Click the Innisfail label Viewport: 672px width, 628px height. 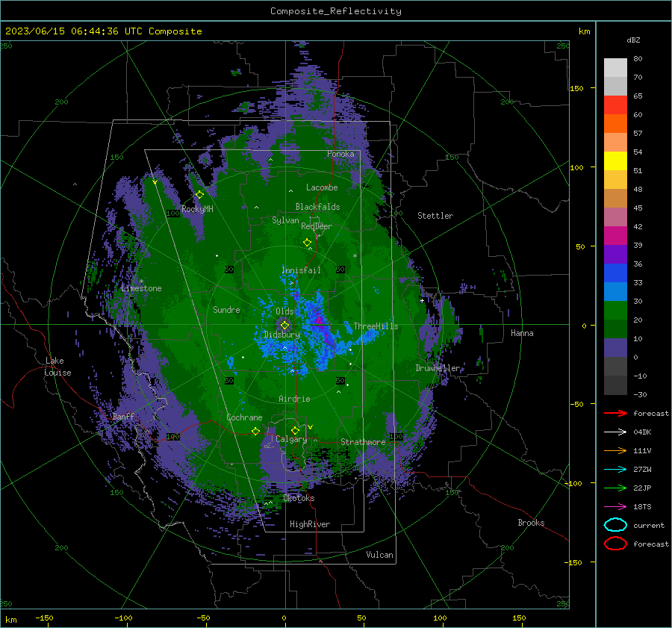301,270
